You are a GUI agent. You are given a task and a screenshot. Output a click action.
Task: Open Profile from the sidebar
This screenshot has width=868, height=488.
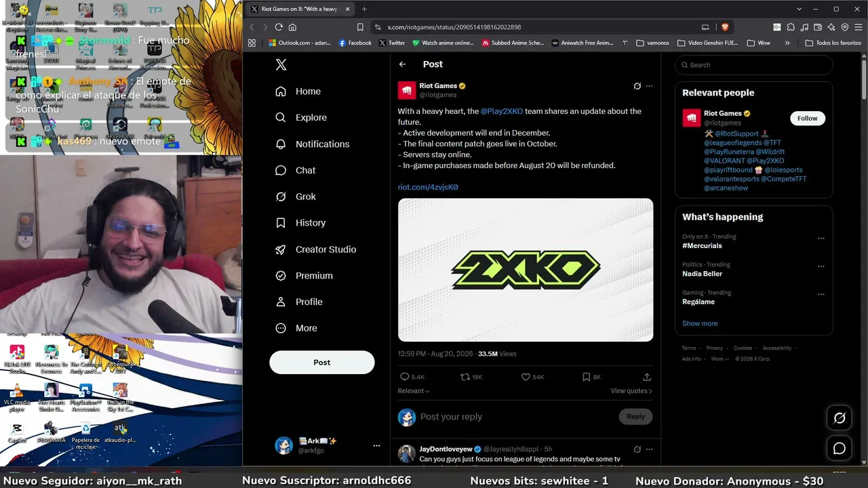(x=298, y=302)
